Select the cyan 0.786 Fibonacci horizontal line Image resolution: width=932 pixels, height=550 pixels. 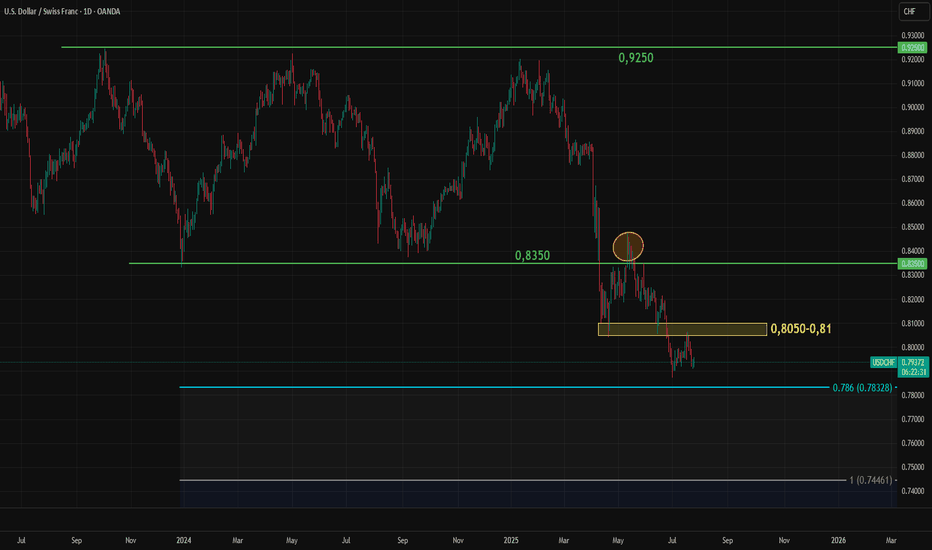coord(504,387)
